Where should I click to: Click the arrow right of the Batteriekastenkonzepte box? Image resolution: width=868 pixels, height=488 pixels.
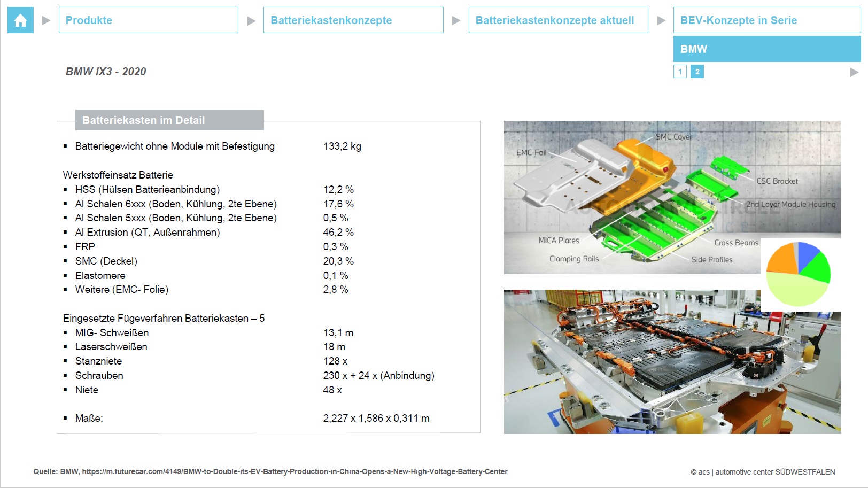point(456,21)
